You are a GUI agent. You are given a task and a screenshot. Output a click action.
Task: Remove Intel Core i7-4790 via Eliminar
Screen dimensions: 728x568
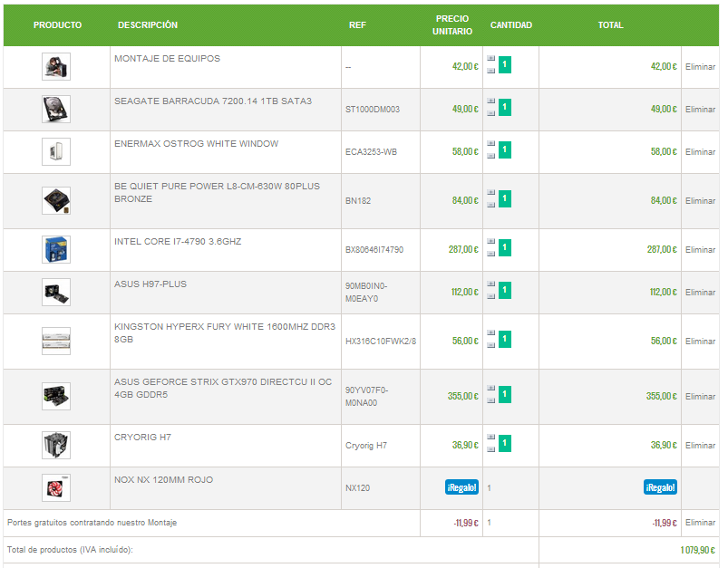tap(700, 250)
